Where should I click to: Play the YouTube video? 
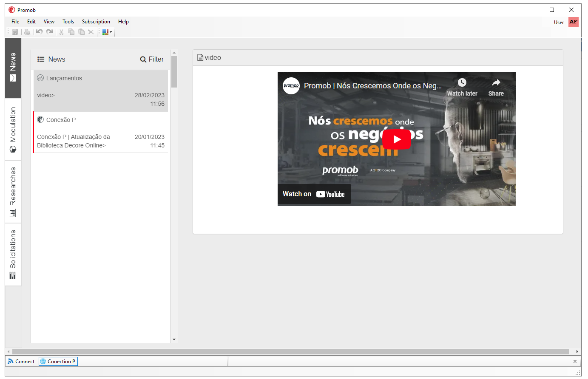(397, 139)
